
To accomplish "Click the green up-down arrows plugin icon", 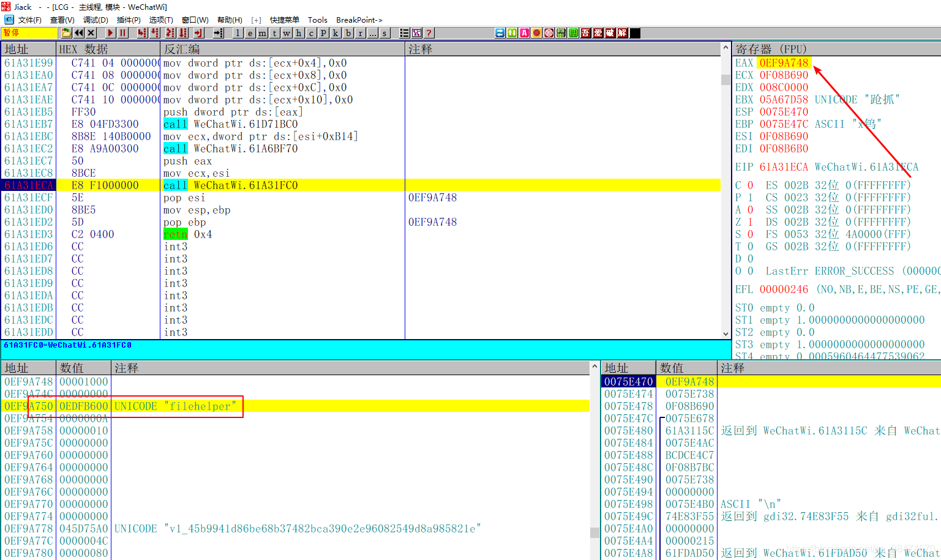I will (x=512, y=33).
